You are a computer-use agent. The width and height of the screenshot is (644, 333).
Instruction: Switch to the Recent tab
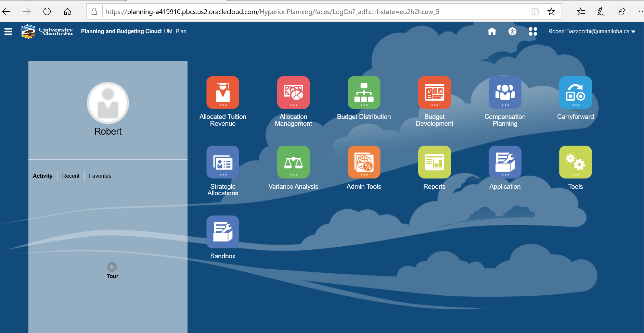pos(70,176)
